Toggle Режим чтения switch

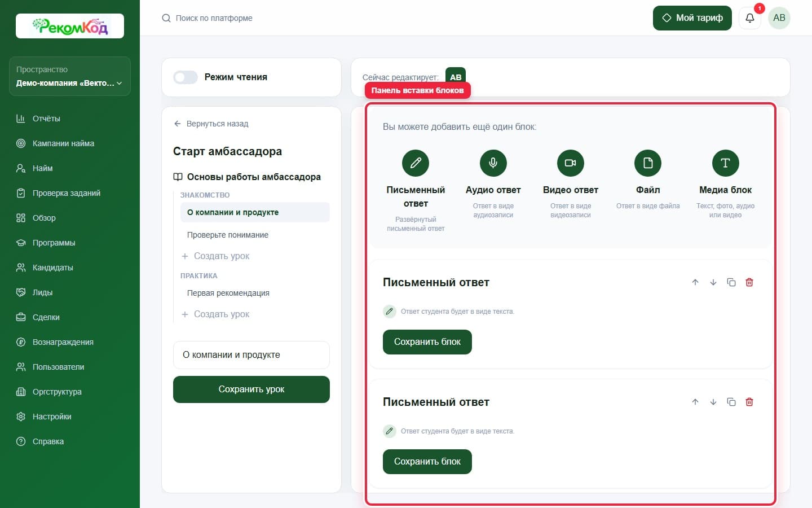point(186,77)
